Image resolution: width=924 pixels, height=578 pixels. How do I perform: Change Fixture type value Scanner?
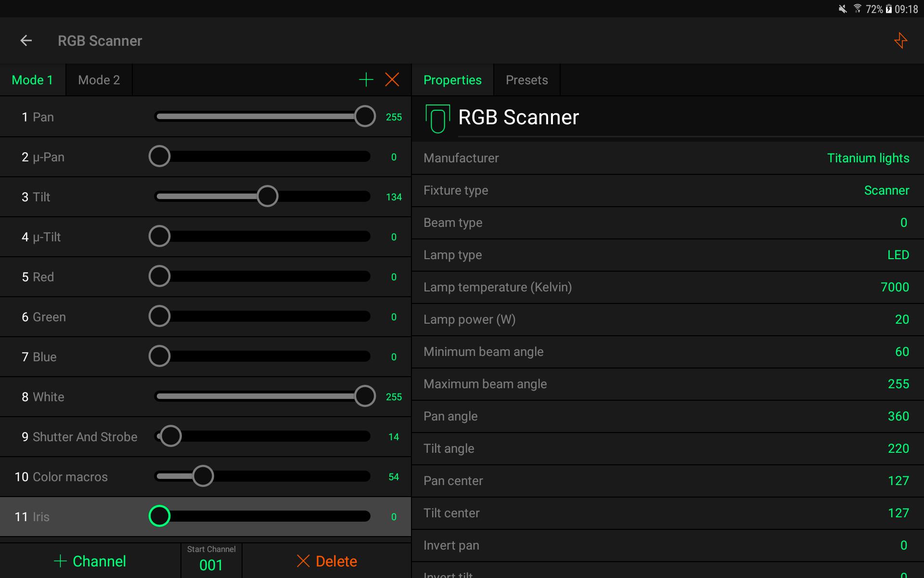click(886, 190)
